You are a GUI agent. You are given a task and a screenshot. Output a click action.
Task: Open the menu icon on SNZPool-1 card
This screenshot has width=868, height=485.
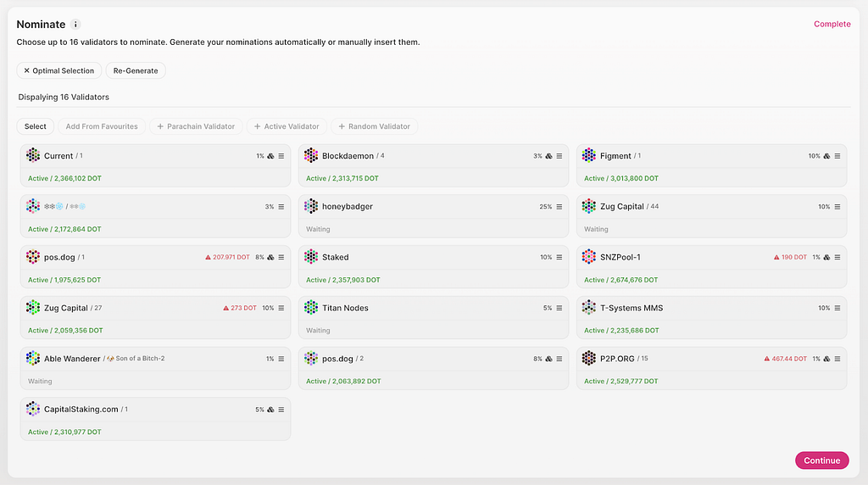pyautogui.click(x=837, y=258)
